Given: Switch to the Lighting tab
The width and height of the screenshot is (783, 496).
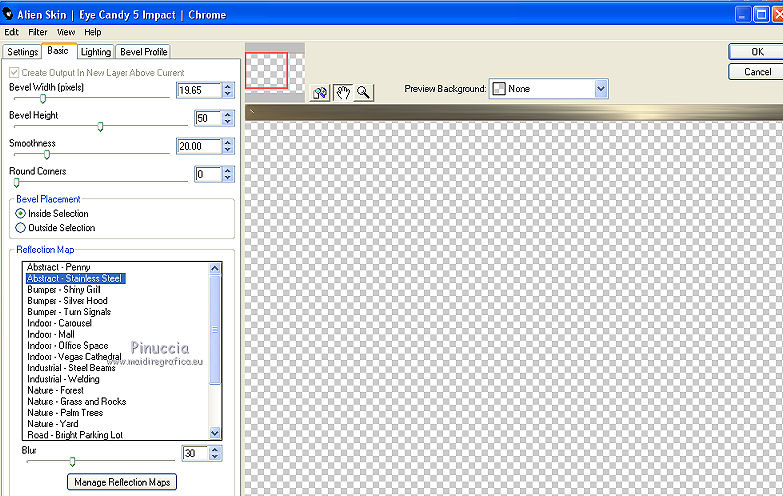Looking at the screenshot, I should point(96,52).
